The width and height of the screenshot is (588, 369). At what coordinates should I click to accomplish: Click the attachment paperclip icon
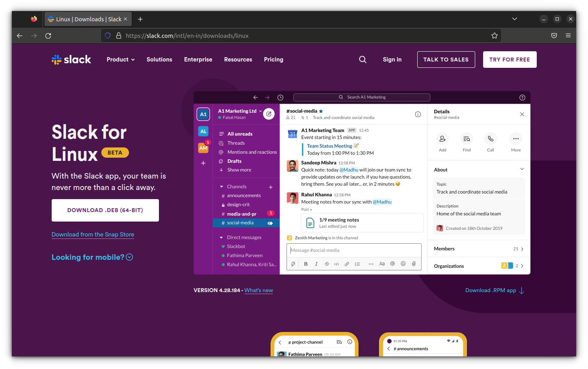coord(414,264)
